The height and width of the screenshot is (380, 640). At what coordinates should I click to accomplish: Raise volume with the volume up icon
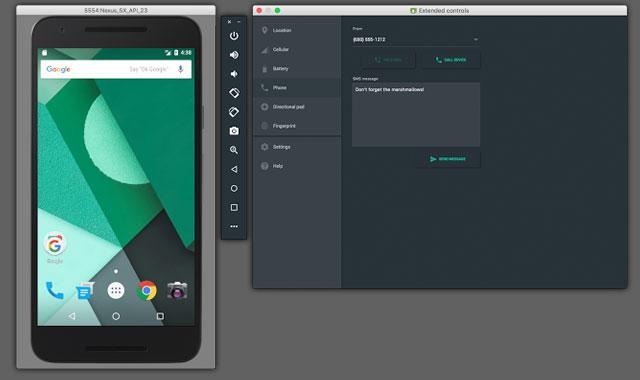(x=234, y=55)
